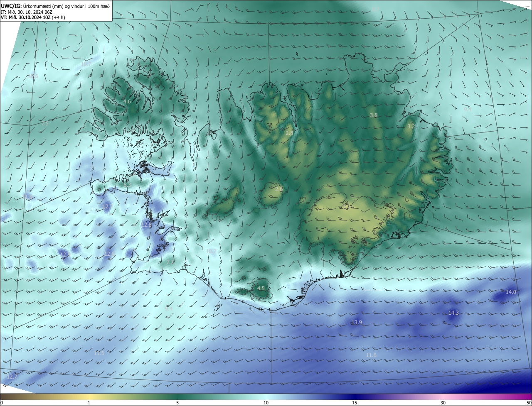Image resolution: width=532 pixels, height=406 pixels.
Task: Click the 2.8 value in north Iceland
Action: click(289, 133)
